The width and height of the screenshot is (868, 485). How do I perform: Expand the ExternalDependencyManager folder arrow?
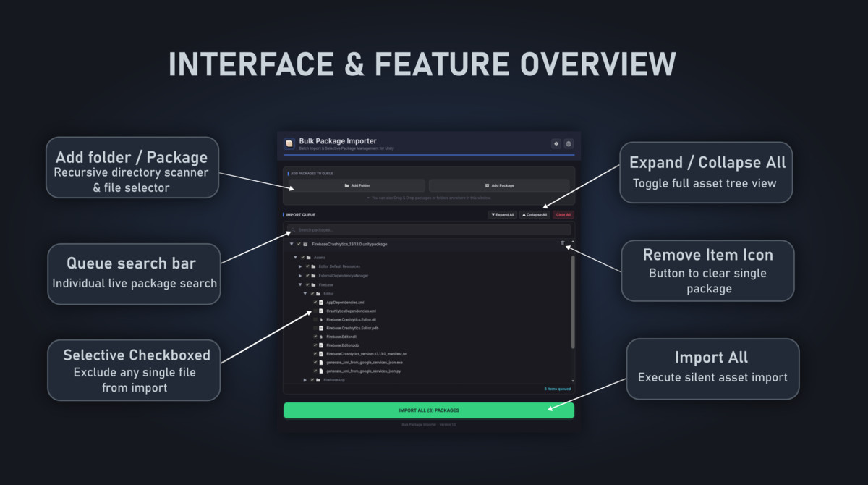[x=300, y=276]
